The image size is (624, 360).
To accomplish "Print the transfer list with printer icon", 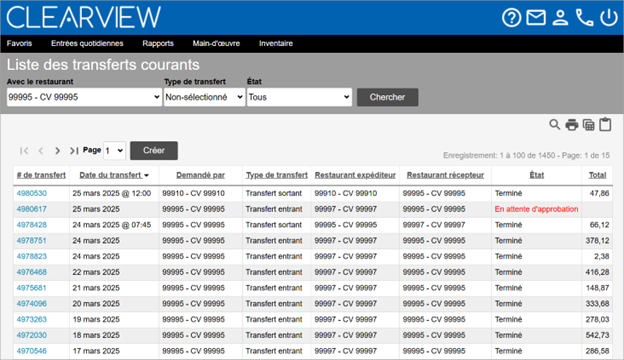I will [x=572, y=125].
